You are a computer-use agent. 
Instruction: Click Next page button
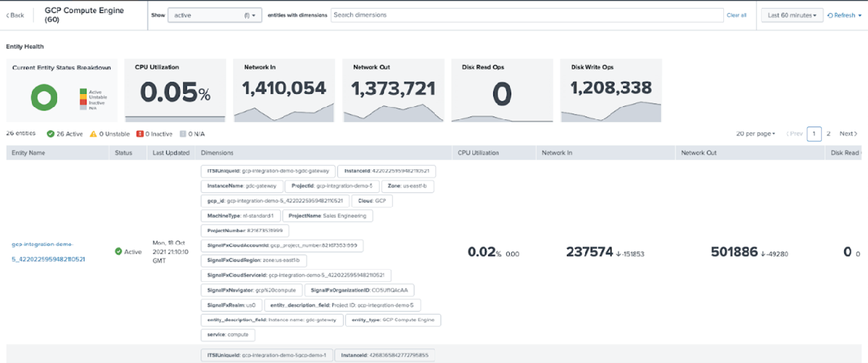(x=848, y=134)
